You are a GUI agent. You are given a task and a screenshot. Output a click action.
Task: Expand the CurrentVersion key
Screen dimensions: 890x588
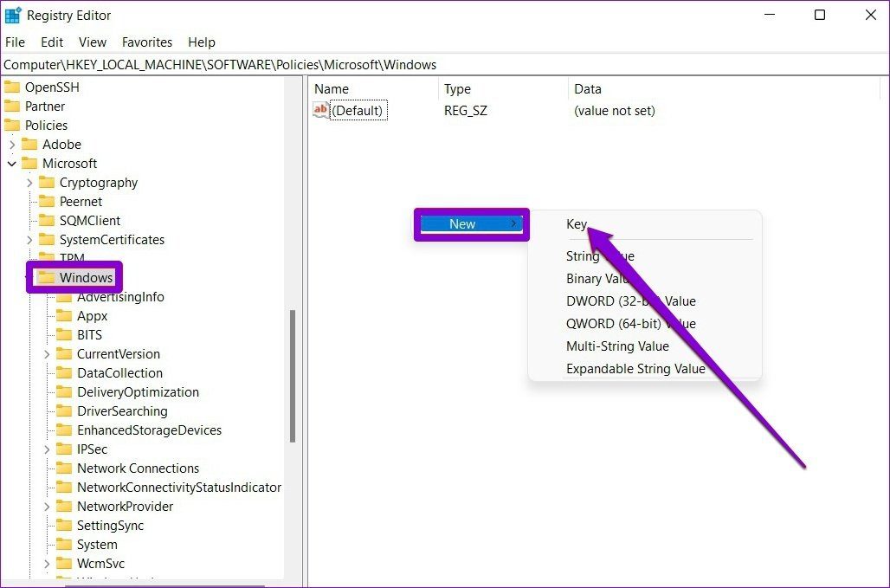click(x=47, y=354)
